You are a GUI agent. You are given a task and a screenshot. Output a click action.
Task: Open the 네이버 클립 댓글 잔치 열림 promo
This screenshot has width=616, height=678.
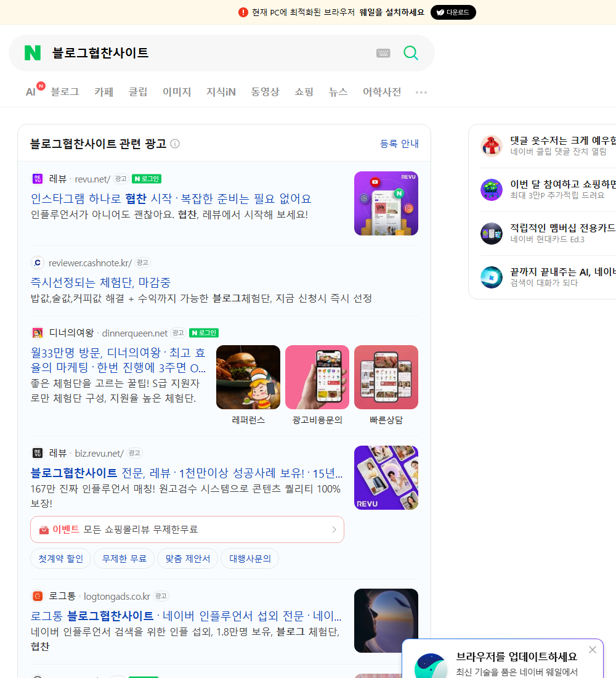(x=558, y=152)
